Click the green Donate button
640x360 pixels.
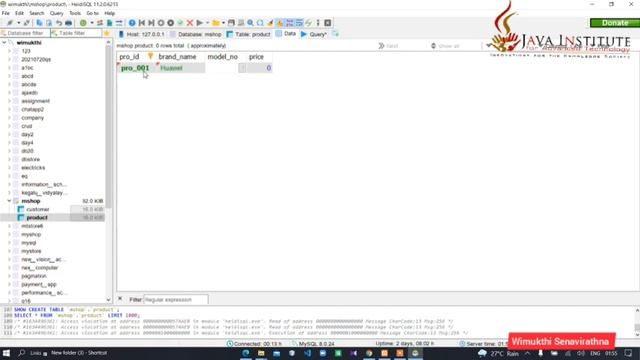615,23
